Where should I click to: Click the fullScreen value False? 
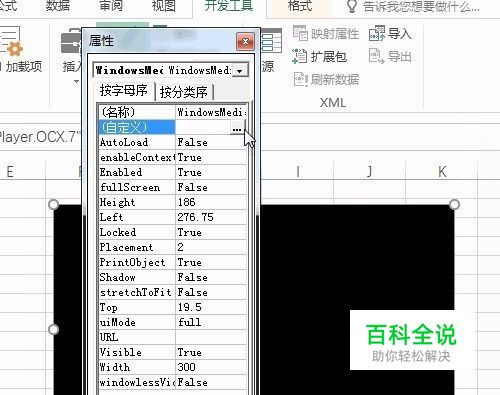click(x=211, y=187)
